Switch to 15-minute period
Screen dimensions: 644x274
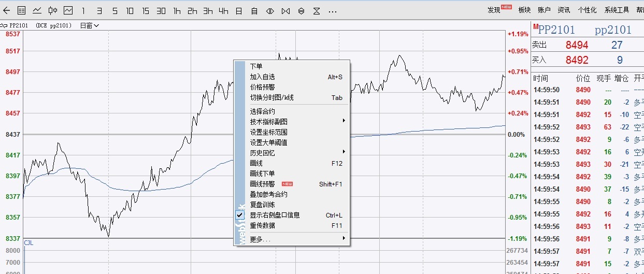pyautogui.click(x=146, y=10)
